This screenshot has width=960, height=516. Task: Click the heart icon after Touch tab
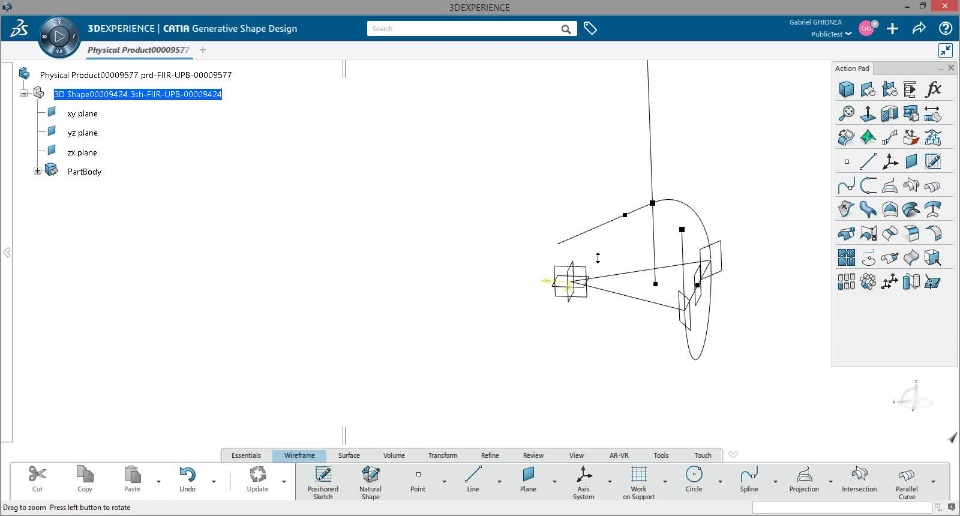coord(733,455)
